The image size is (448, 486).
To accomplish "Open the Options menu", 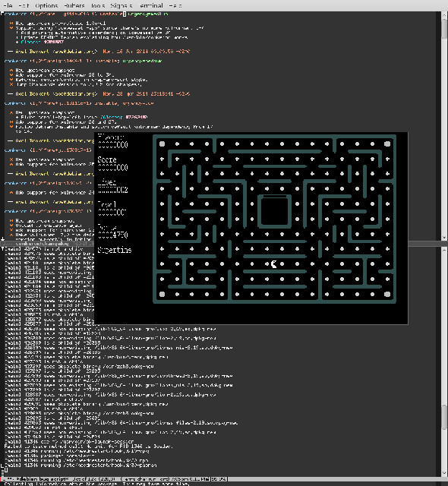I will coord(46,5).
